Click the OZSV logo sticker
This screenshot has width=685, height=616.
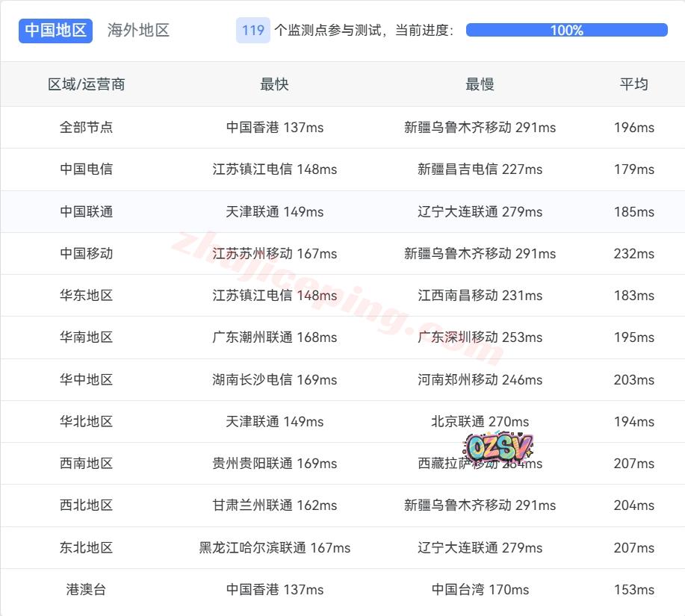point(498,447)
